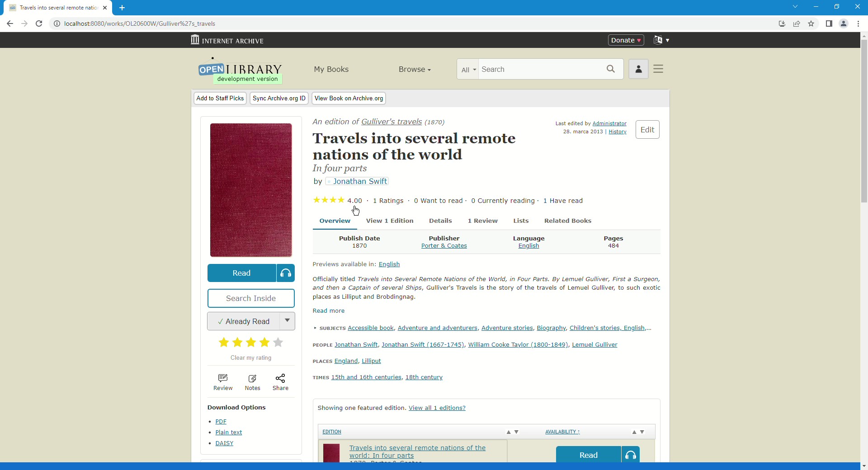Viewport: 868px width, 470px height.
Task: Rate the book three stars
Action: pyautogui.click(x=251, y=343)
